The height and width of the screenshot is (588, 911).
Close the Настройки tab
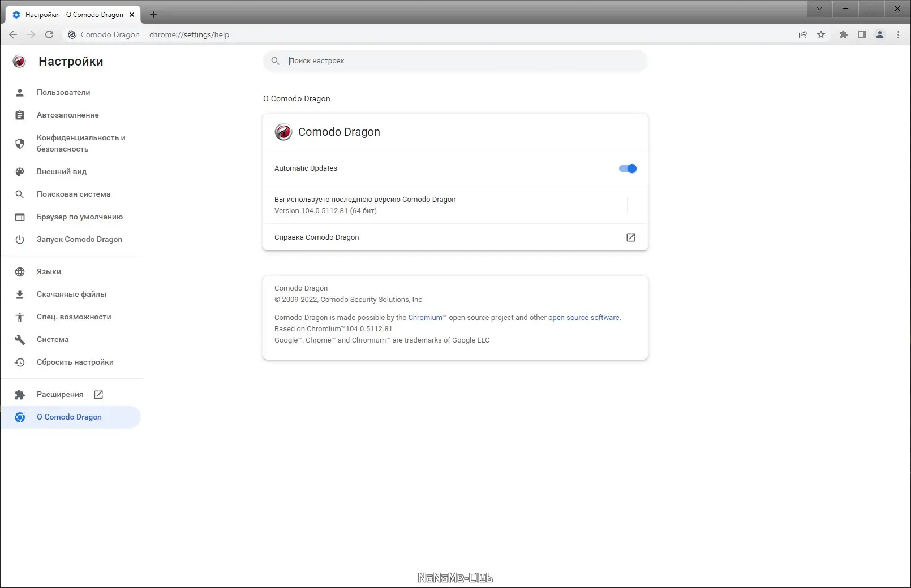click(132, 15)
